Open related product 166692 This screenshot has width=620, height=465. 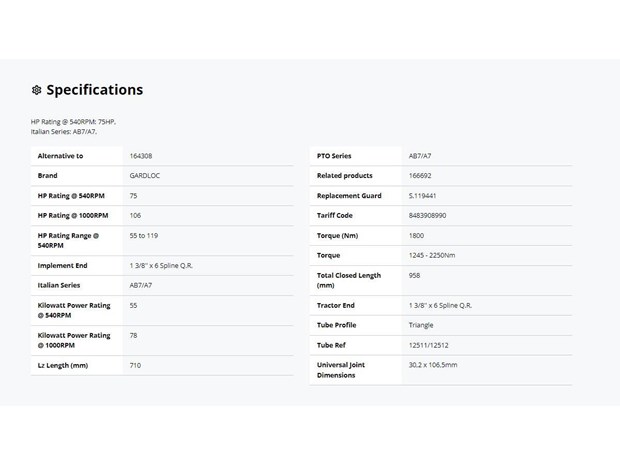pyautogui.click(x=420, y=176)
